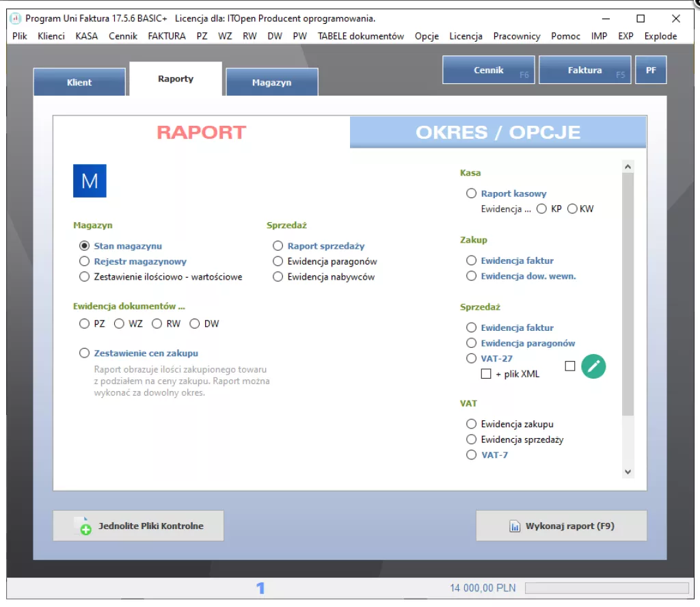This screenshot has width=700, height=607.
Task: Open the OKRES / OPCJE section tab
Action: [x=498, y=132]
